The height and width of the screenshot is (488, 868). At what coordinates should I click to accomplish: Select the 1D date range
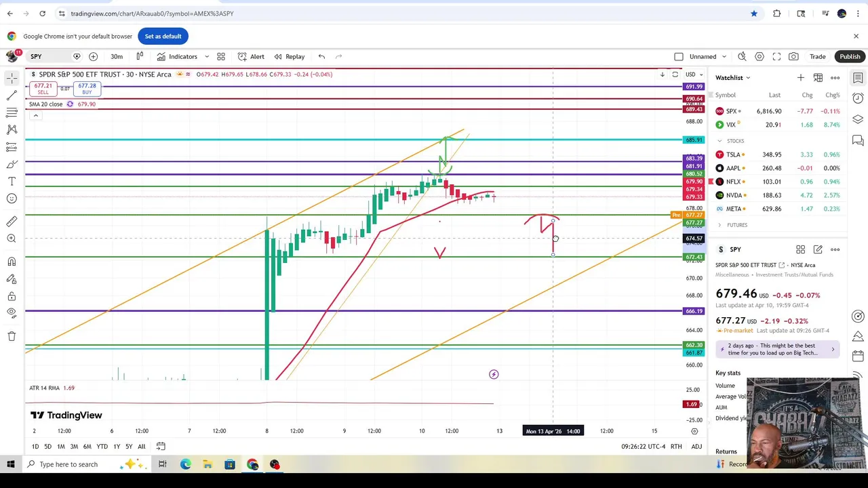tap(35, 447)
